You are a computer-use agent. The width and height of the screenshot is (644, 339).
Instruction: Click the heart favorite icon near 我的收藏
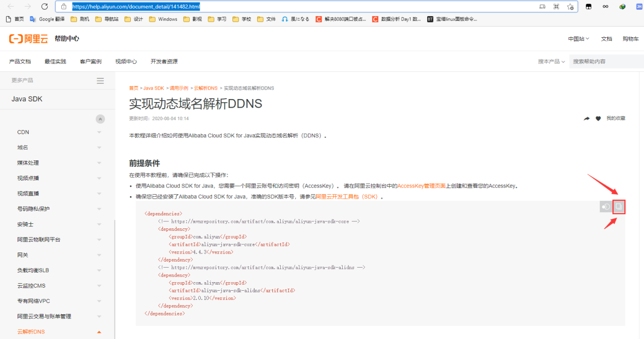click(598, 118)
